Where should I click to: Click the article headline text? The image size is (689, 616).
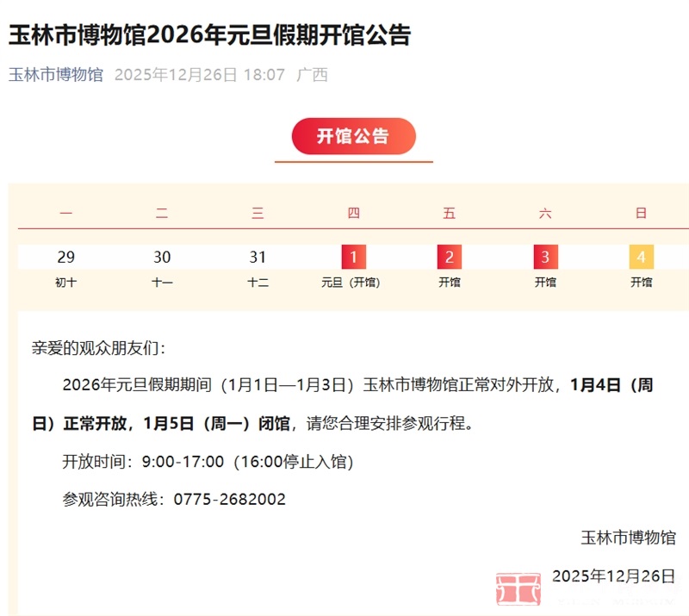click(x=210, y=35)
